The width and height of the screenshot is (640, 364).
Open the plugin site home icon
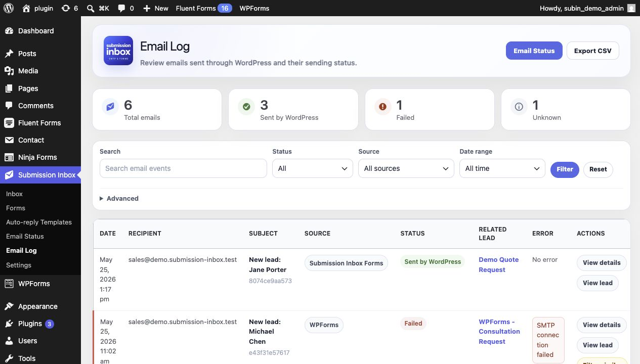click(26, 8)
